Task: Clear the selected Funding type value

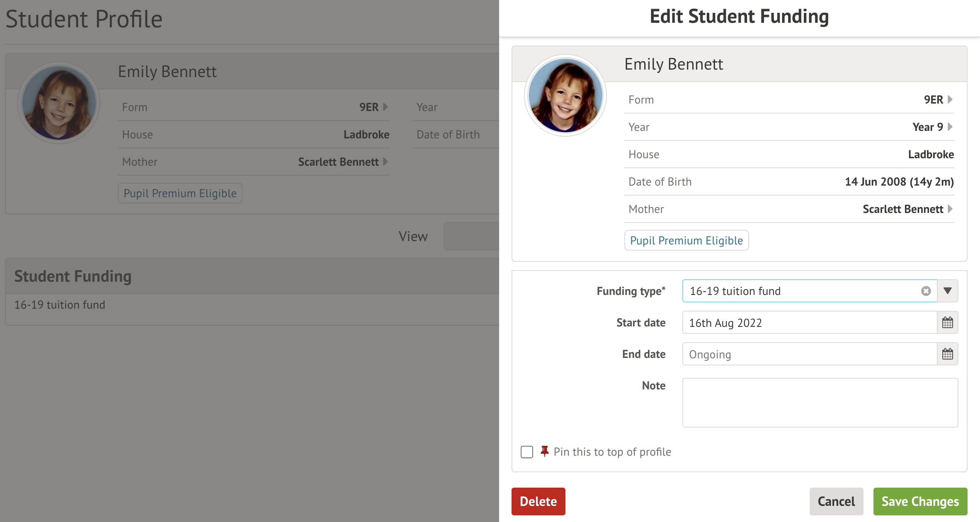Action: pyautogui.click(x=926, y=291)
